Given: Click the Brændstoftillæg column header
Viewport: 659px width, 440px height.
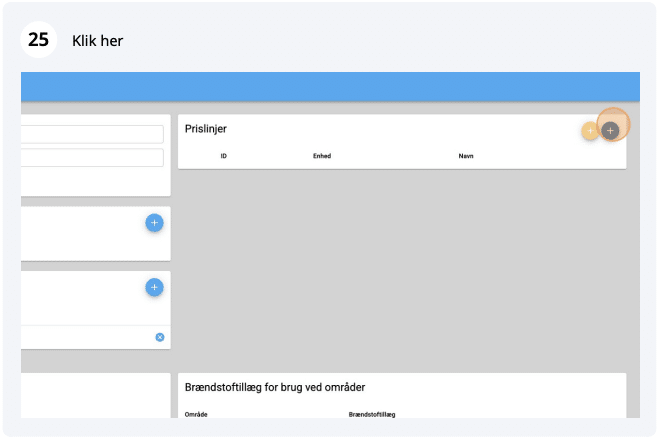Looking at the screenshot, I should pyautogui.click(x=373, y=413).
